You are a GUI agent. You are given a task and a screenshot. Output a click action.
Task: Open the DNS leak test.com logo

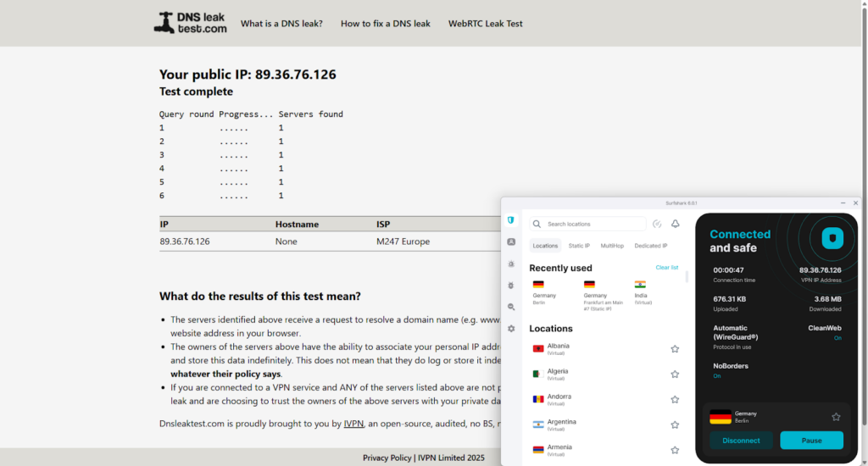(x=190, y=23)
